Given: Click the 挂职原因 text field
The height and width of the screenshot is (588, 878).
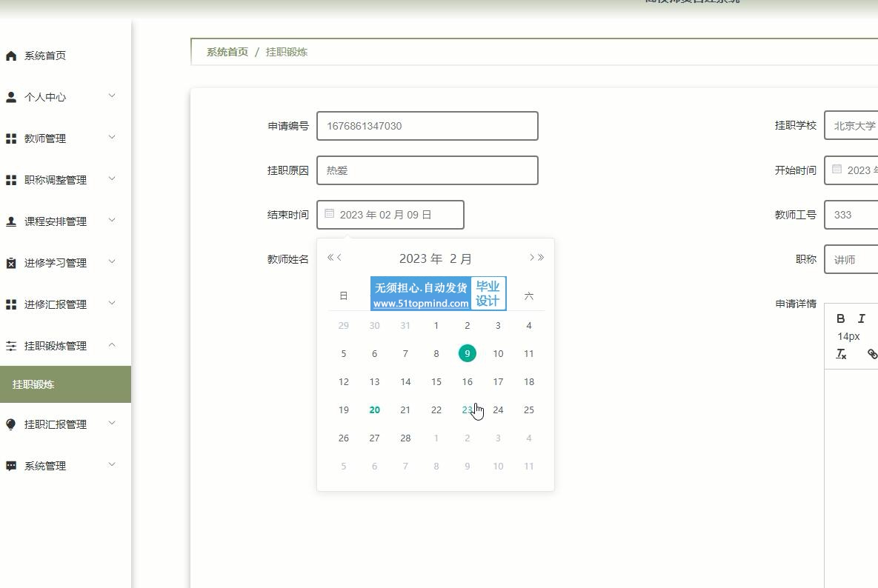Looking at the screenshot, I should [x=427, y=170].
